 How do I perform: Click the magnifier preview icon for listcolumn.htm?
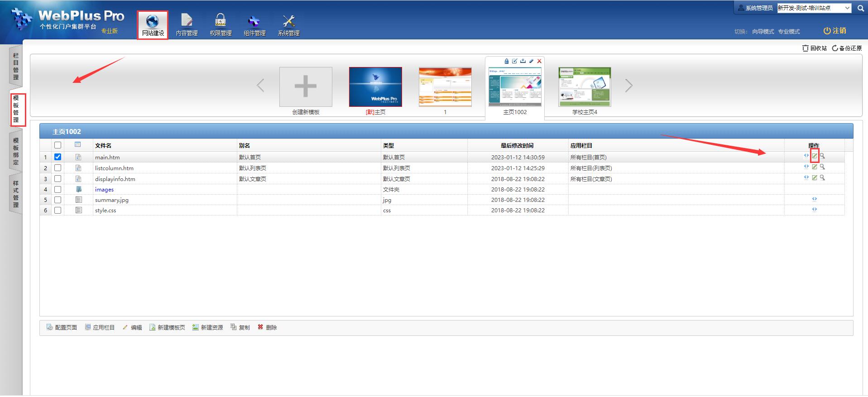pyautogui.click(x=822, y=167)
